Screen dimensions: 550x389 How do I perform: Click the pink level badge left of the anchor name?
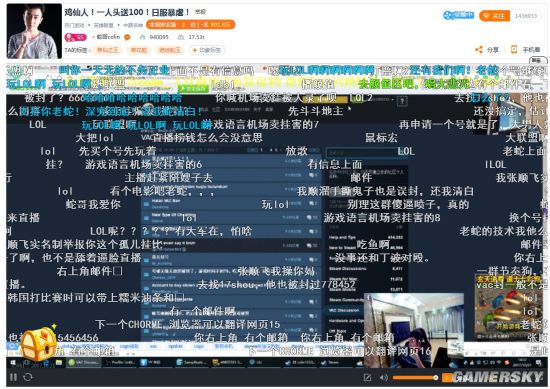75,37
